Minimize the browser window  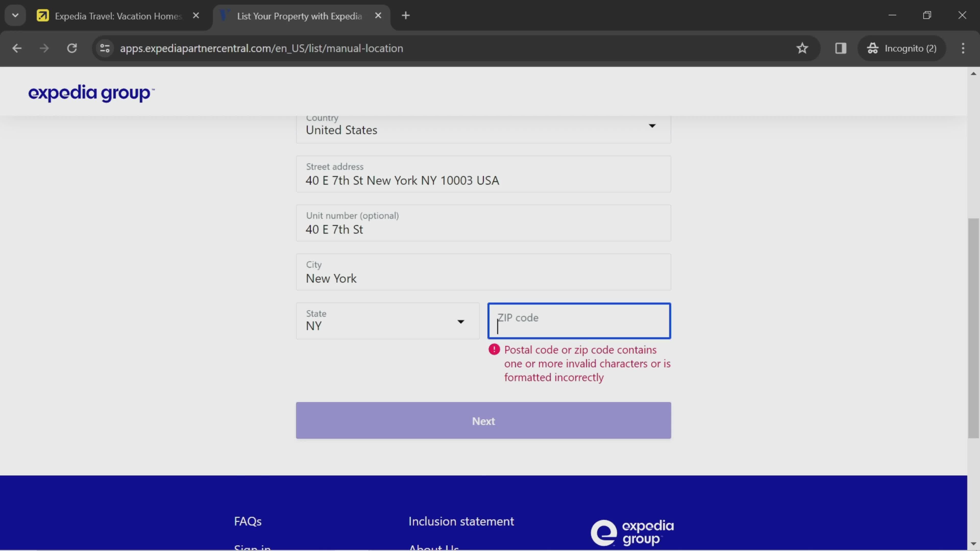click(892, 15)
